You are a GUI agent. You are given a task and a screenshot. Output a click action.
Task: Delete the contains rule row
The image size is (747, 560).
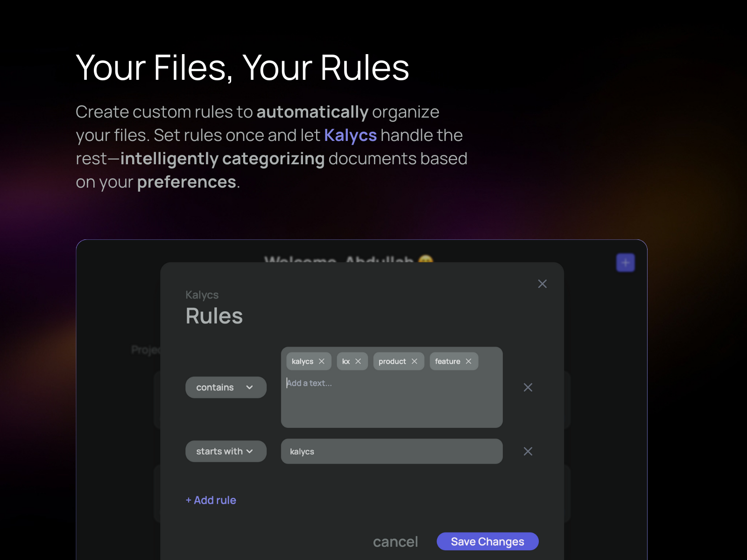(x=528, y=387)
